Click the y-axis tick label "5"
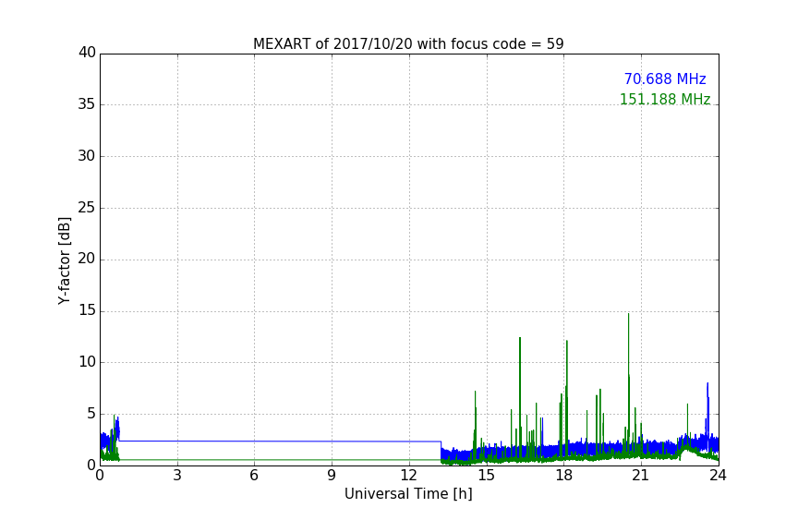Screen dimensions: 798x532 coord(91,414)
